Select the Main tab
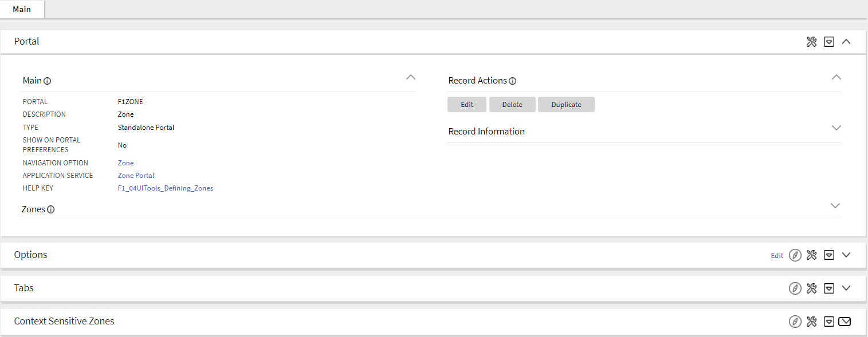The height and width of the screenshot is (337, 868). [22, 9]
